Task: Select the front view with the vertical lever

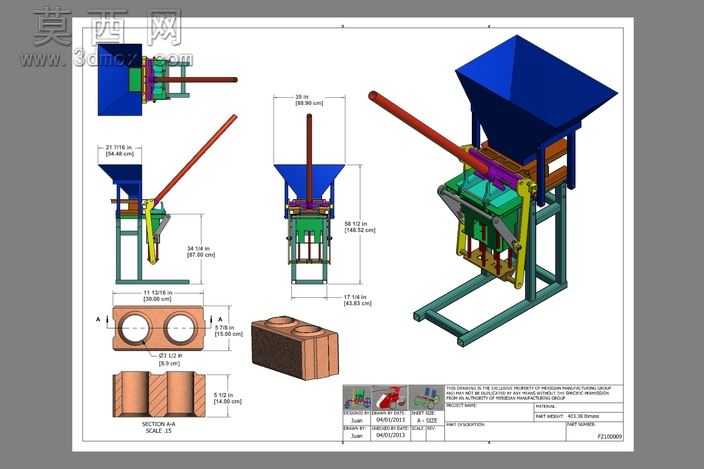Action: 309,198
